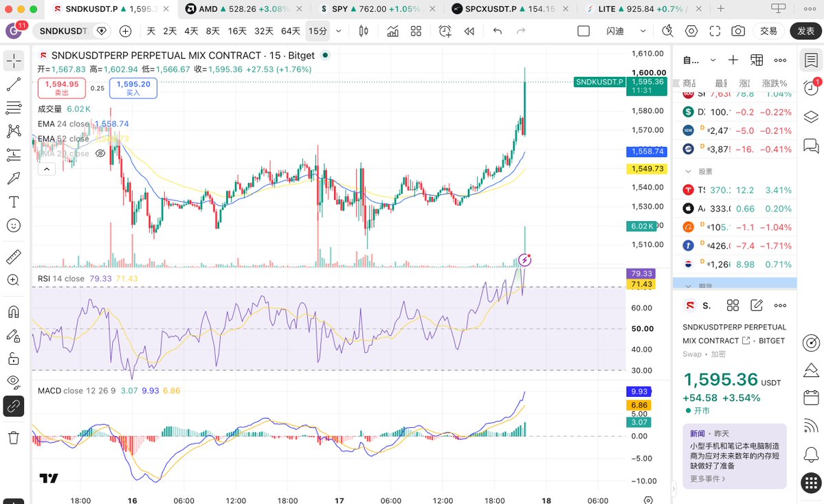
Task: Select the brush drawing tool
Action: 14,178
